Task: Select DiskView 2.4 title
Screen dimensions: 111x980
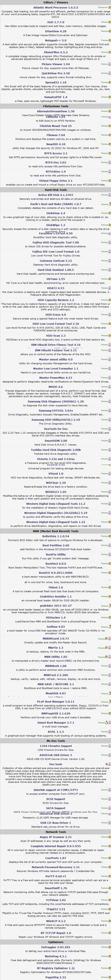Action: point(55,213)
